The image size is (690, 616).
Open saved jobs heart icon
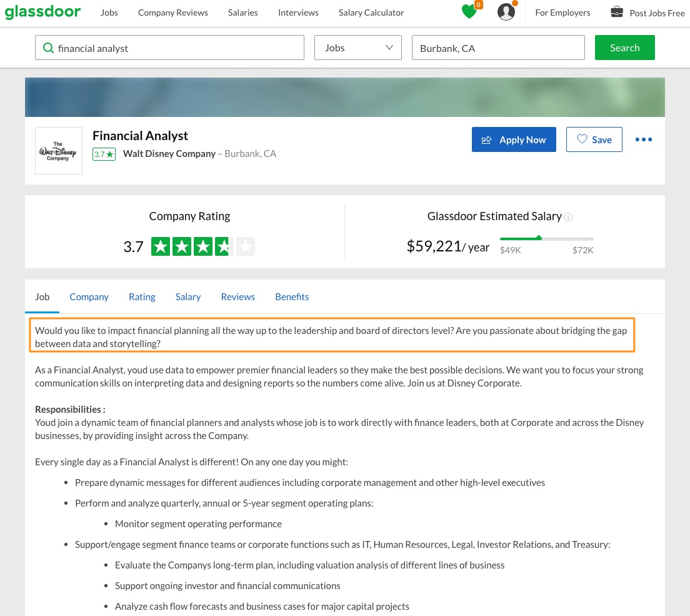click(x=469, y=11)
